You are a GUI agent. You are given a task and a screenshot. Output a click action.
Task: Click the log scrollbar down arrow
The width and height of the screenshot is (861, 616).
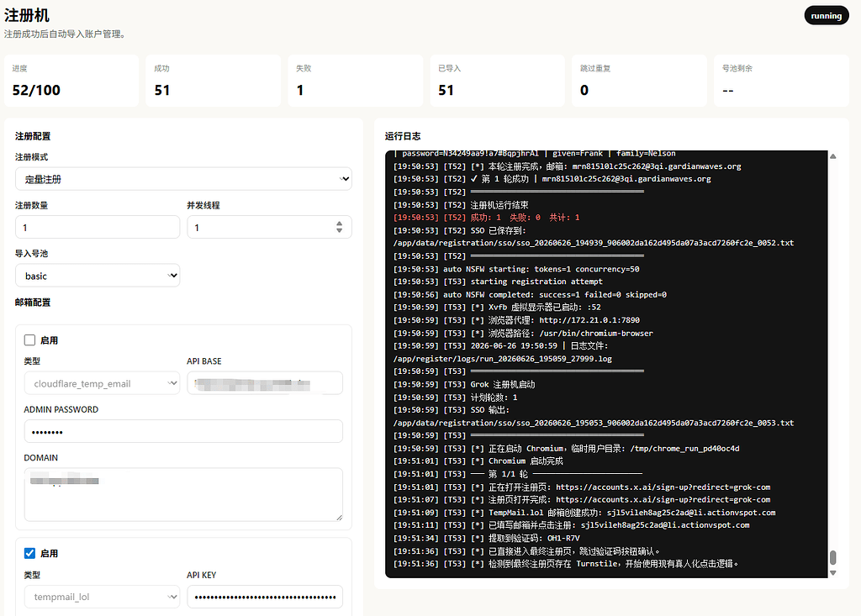click(x=833, y=572)
